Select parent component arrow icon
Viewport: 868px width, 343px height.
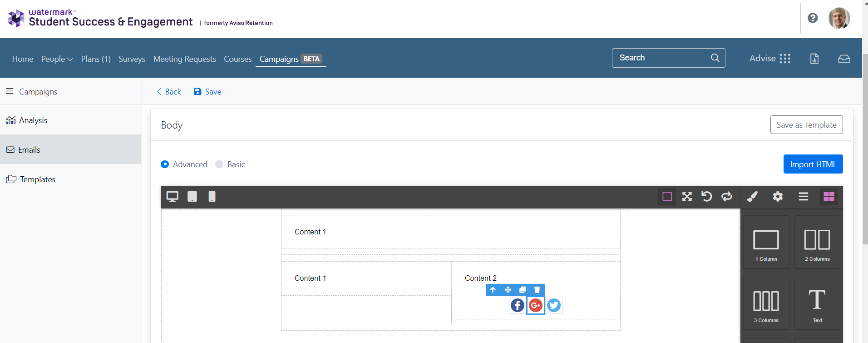493,290
